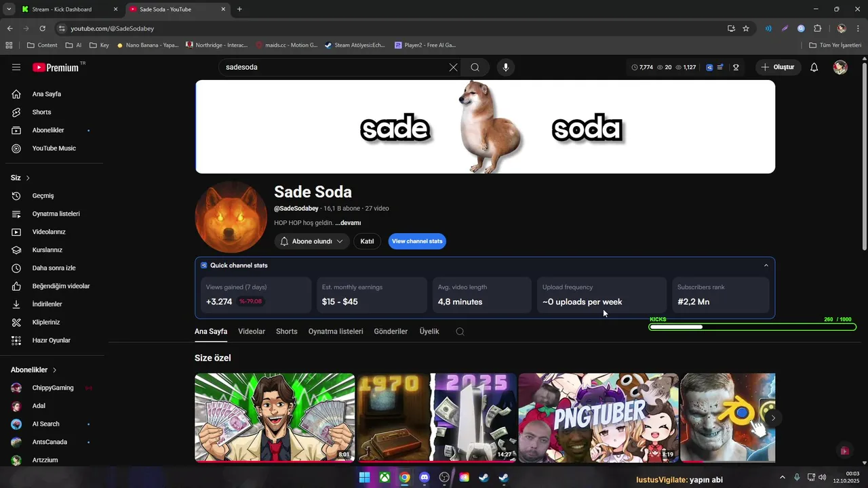The image size is (868, 488).
Task: Open Discord from the taskbar
Action: [x=425, y=477]
